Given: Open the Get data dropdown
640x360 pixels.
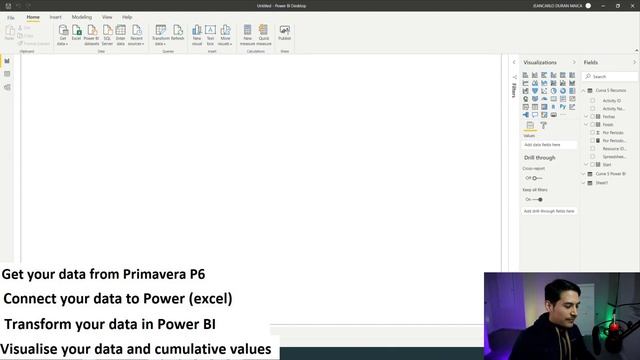Looking at the screenshot, I should coord(63,36).
